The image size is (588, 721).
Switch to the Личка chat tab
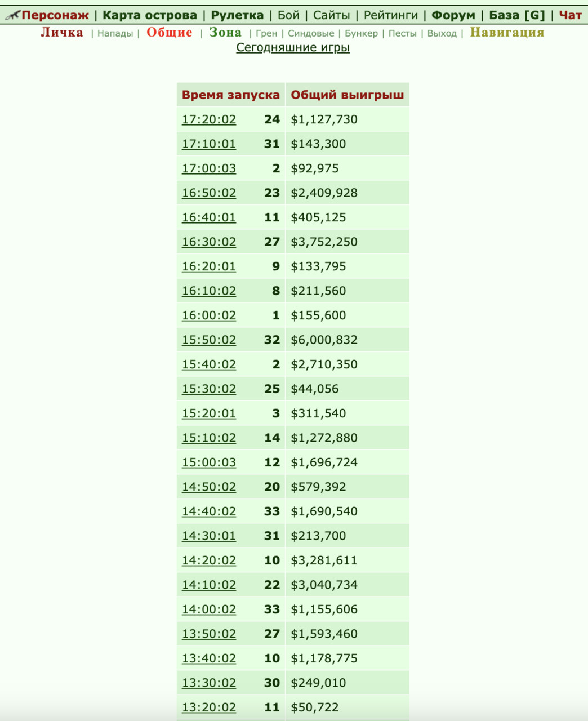coord(62,33)
